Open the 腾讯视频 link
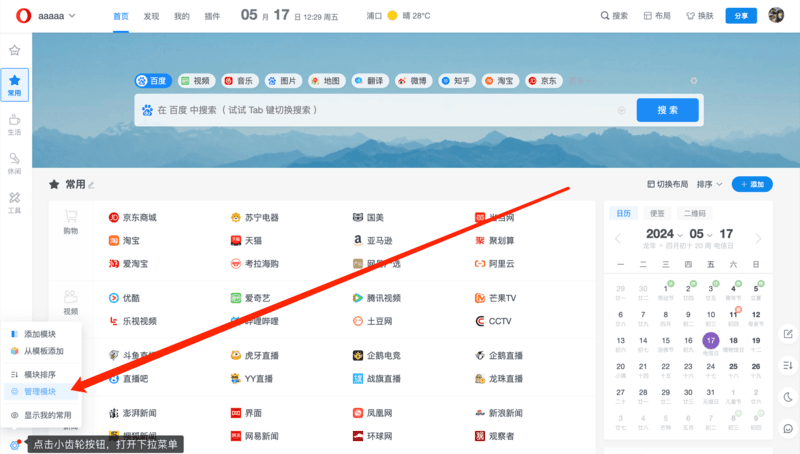The width and height of the screenshot is (800, 454). [x=377, y=298]
